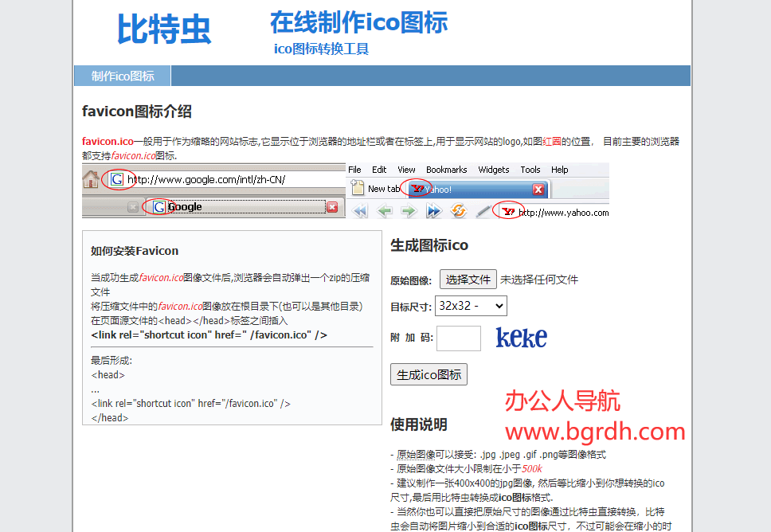Click the 在线制作ico图标 heading link
Viewport: 771px width, 532px height.
click(358, 22)
